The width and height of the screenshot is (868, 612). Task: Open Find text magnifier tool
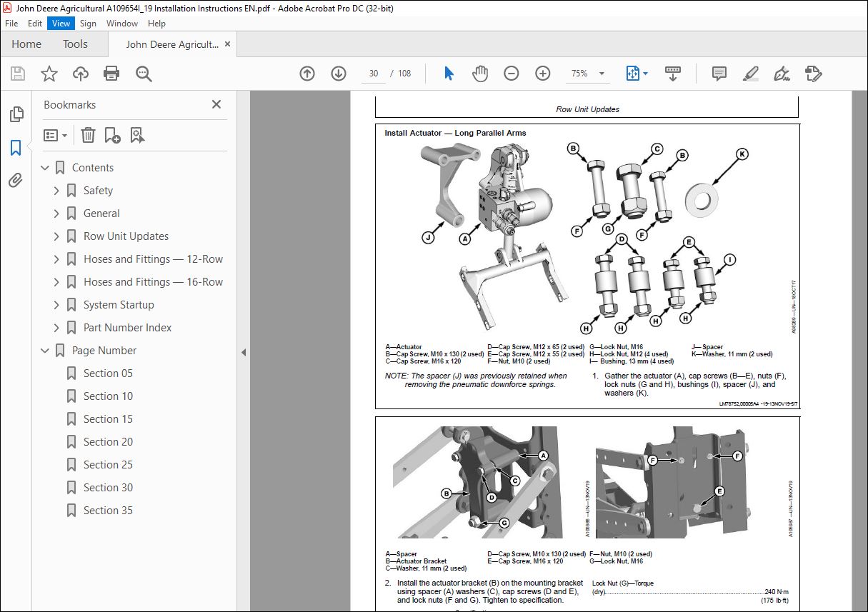pos(144,74)
